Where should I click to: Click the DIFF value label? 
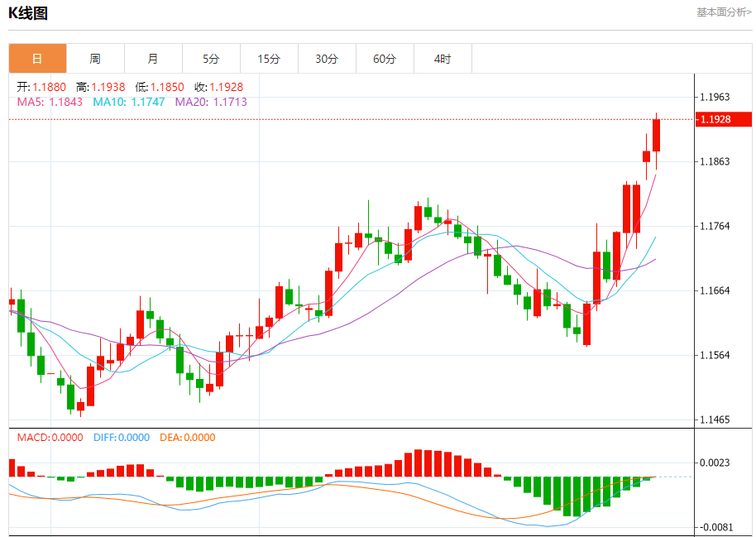[x=121, y=438]
